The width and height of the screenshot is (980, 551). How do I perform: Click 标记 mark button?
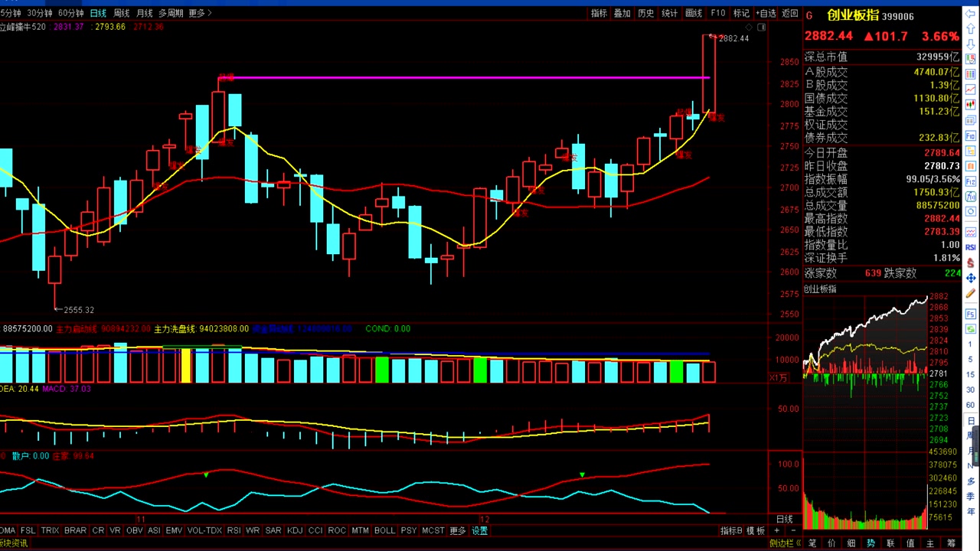[x=741, y=13]
